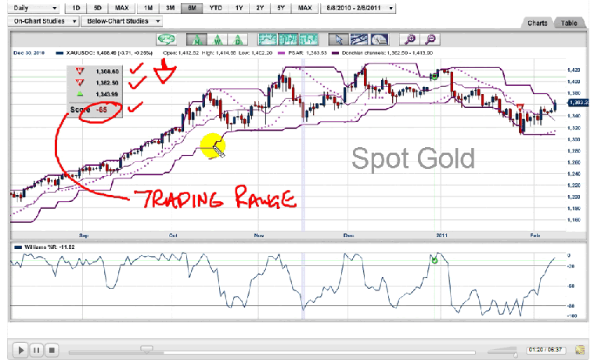Play the video with the play button
This screenshot has width=594, height=364.
21,351
